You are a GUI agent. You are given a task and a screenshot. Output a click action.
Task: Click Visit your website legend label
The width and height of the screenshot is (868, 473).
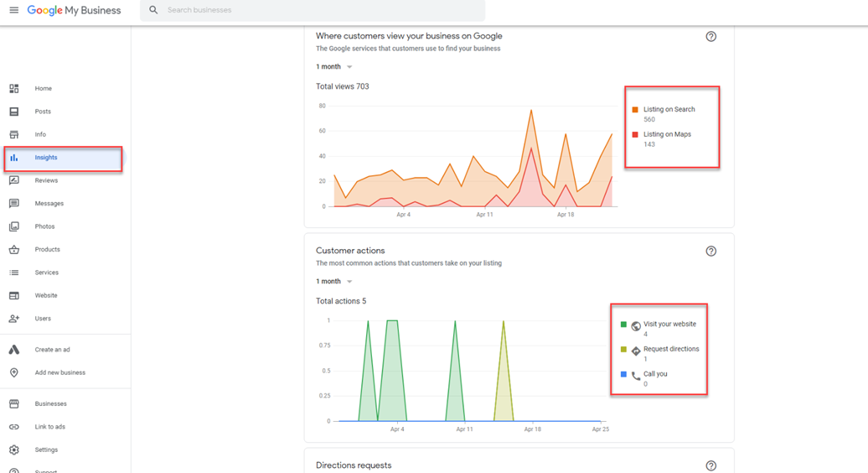coord(669,324)
